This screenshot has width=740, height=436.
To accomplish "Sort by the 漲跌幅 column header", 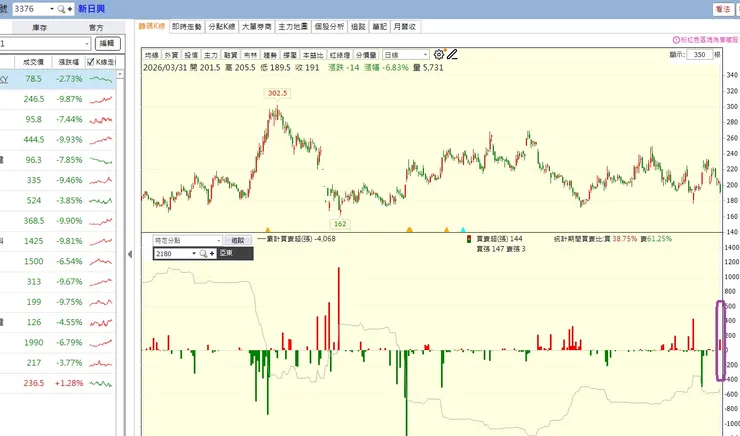I will pyautogui.click(x=69, y=62).
